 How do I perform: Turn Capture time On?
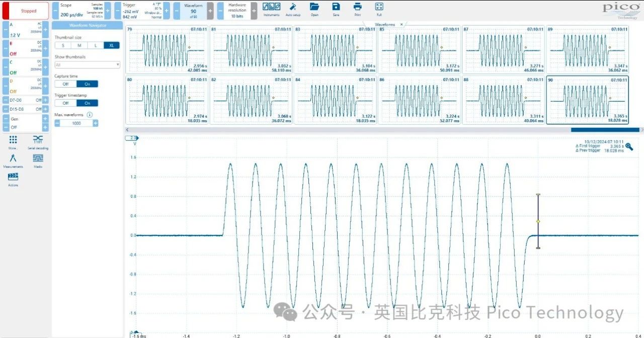(x=87, y=84)
